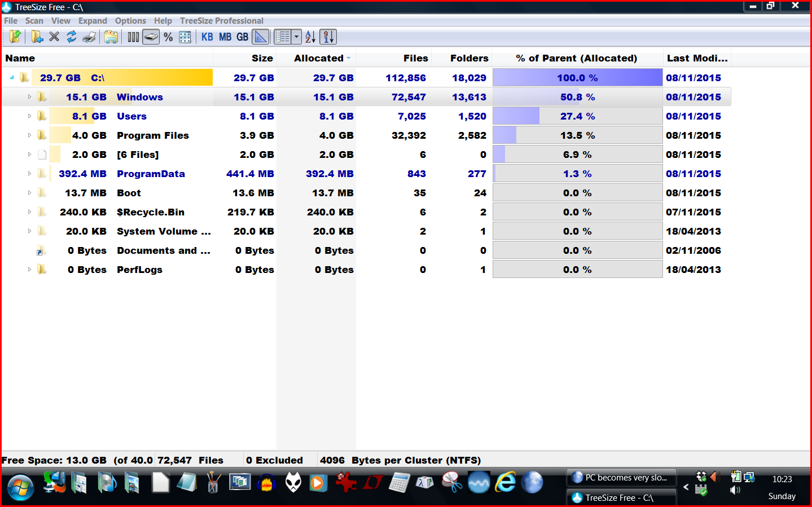Expand the $Recycle.Bin folder node
The width and height of the screenshot is (812, 507).
pos(29,212)
